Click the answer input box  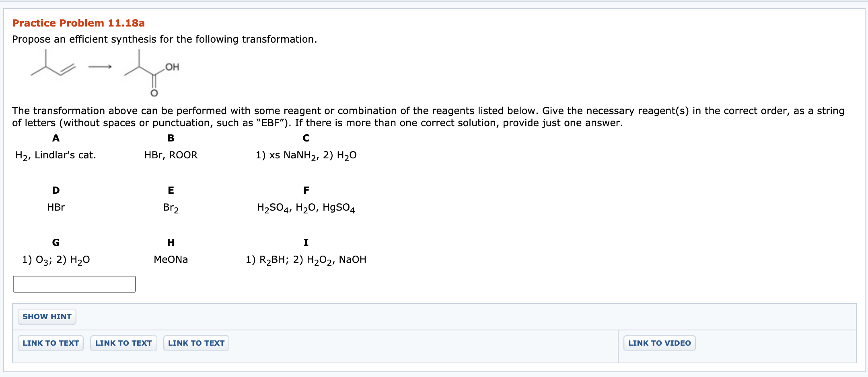click(x=74, y=284)
